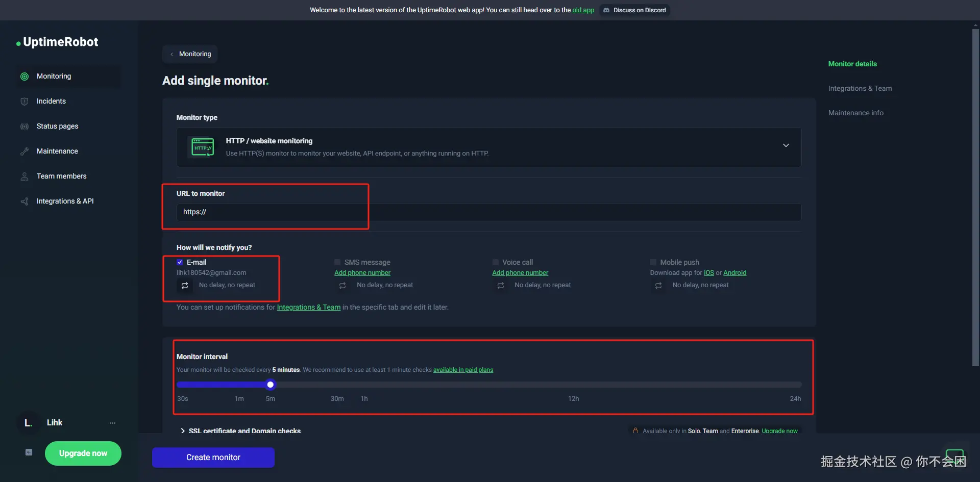
Task: Follow the Integrations & Team inline link
Action: 309,308
